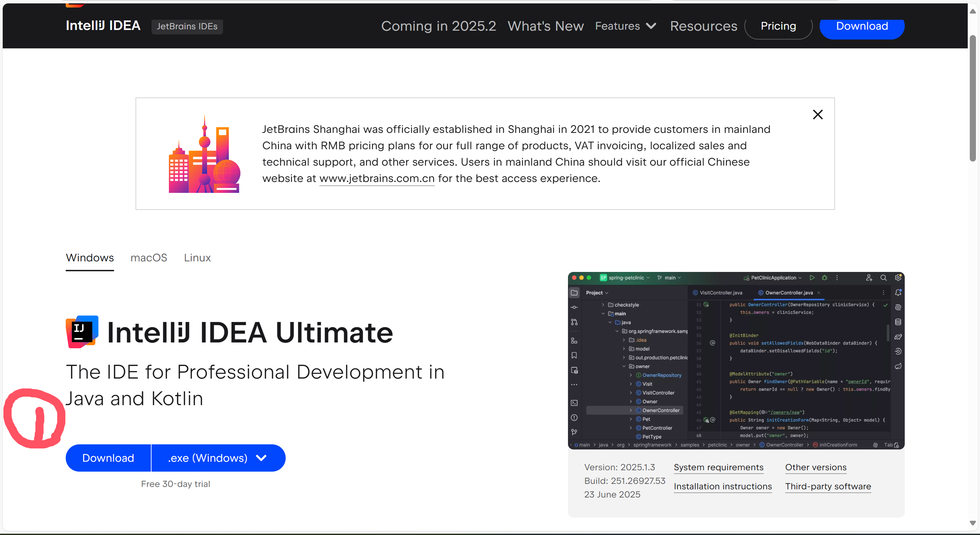Click the notifications bell icon in the IDE screenshot
980x535 pixels.
click(x=898, y=292)
